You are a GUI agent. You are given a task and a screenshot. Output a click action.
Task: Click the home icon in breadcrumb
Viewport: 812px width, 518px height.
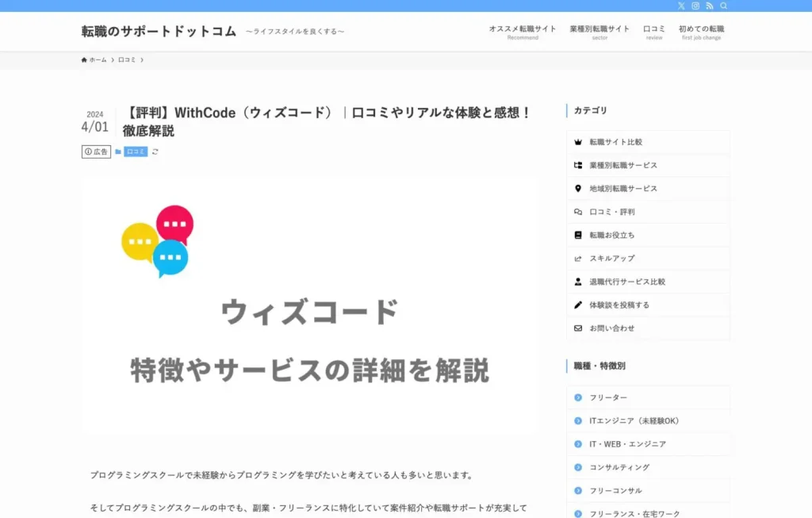(x=85, y=60)
